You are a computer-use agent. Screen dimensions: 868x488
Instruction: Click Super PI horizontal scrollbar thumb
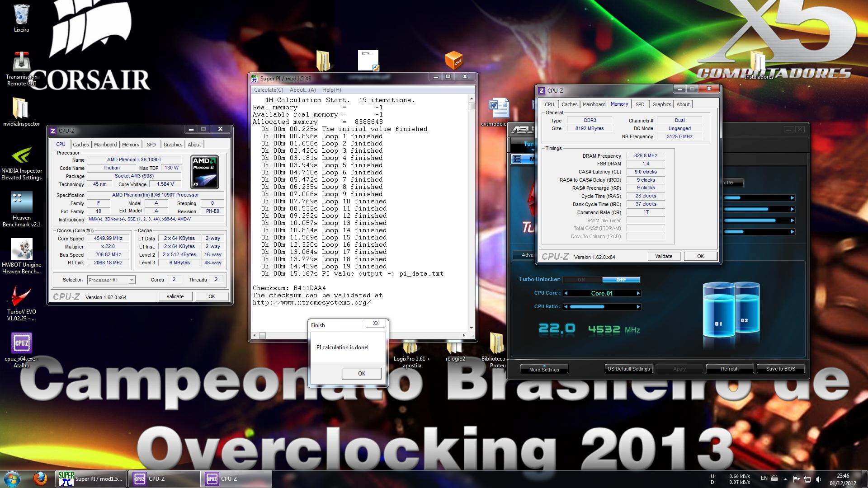coord(262,335)
